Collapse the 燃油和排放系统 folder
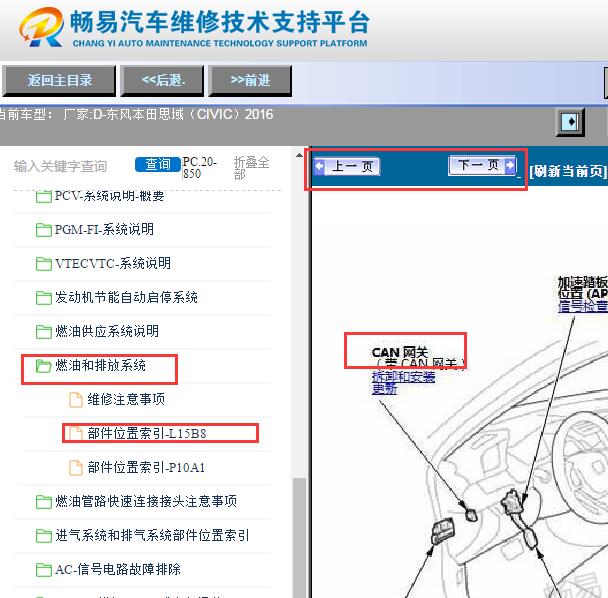The image size is (608, 598). (100, 366)
